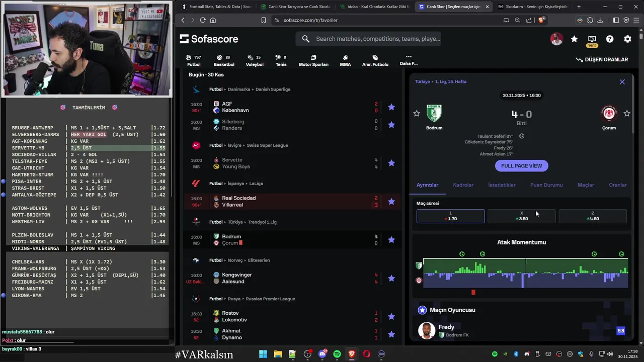This screenshot has width=644, height=362.
Task: Select away win odds 4.50
Action: point(593,216)
